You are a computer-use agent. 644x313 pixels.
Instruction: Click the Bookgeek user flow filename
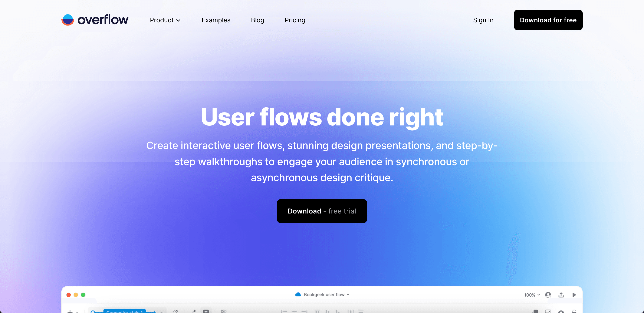pyautogui.click(x=322, y=295)
